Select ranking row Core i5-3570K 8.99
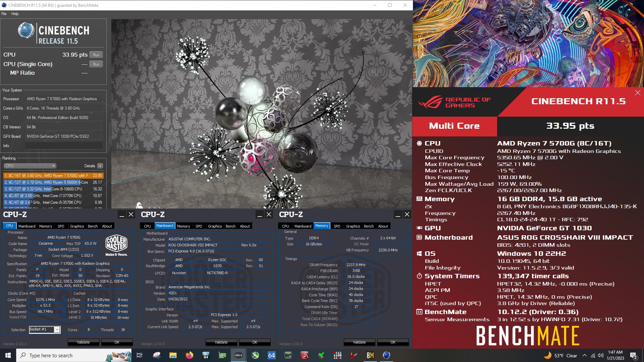The width and height of the screenshot is (644, 362). [x=53, y=202]
